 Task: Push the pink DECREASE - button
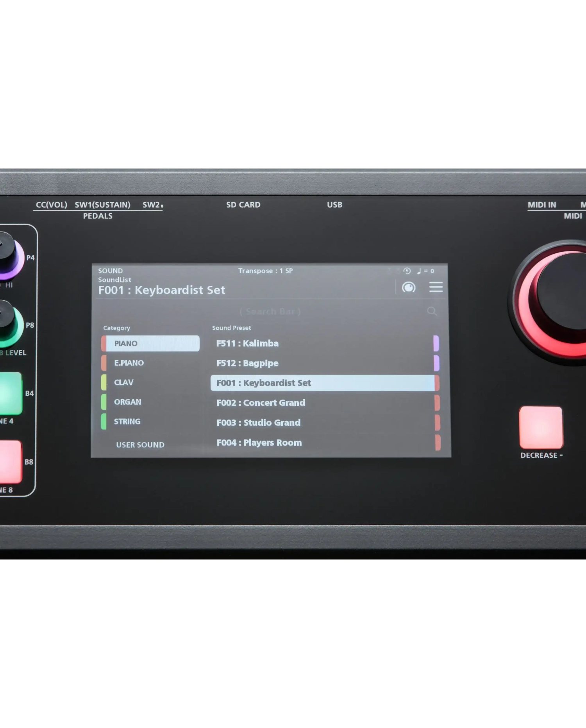[541, 427]
